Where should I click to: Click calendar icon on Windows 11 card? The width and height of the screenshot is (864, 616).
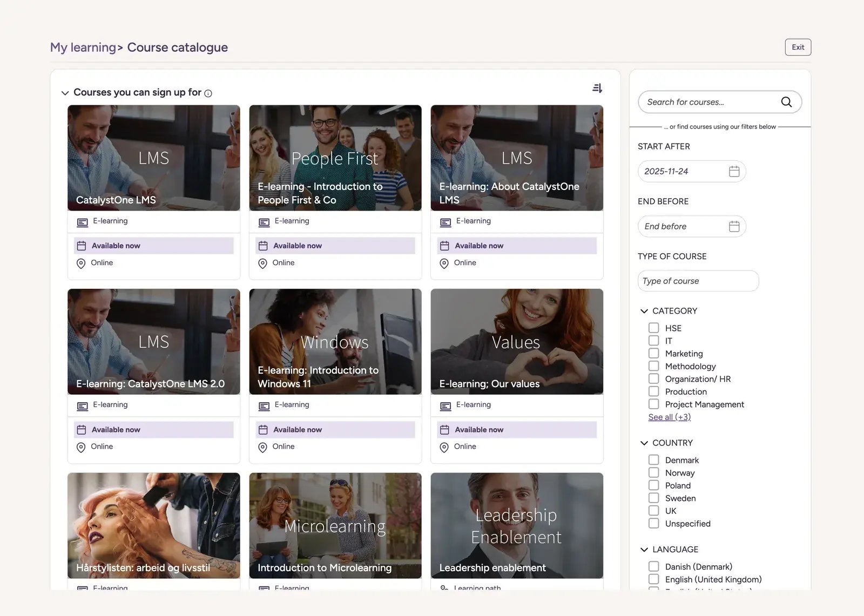263,430
